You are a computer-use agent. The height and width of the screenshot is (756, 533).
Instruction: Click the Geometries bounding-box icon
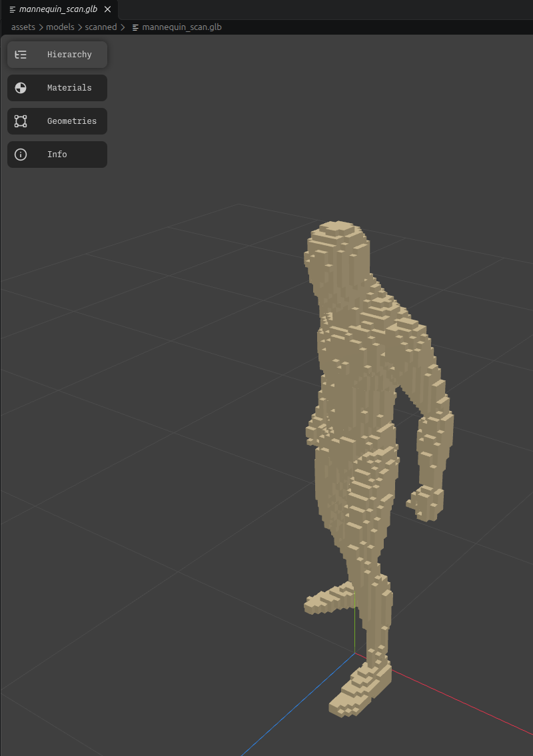coord(21,121)
